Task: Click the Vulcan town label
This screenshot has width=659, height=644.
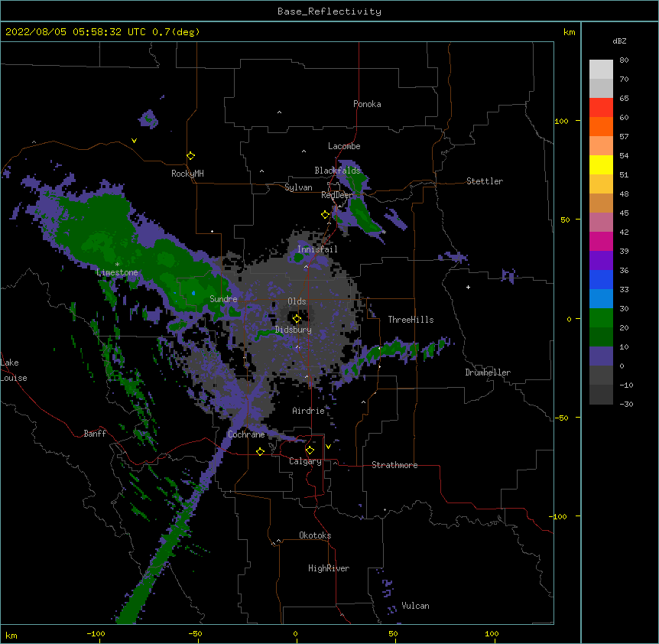Action: (415, 606)
